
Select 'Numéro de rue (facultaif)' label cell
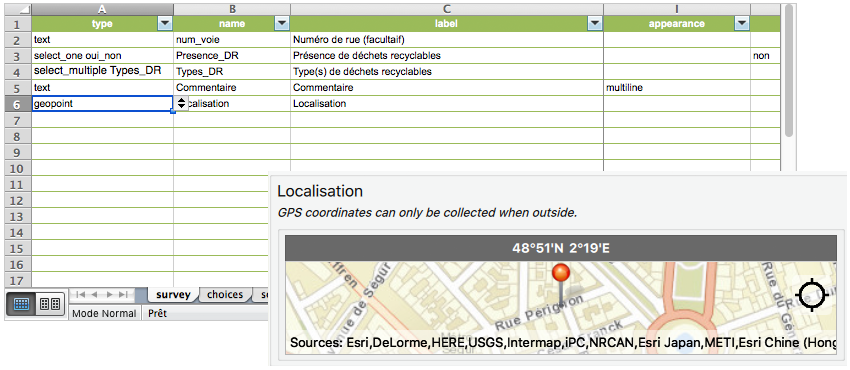(x=447, y=40)
